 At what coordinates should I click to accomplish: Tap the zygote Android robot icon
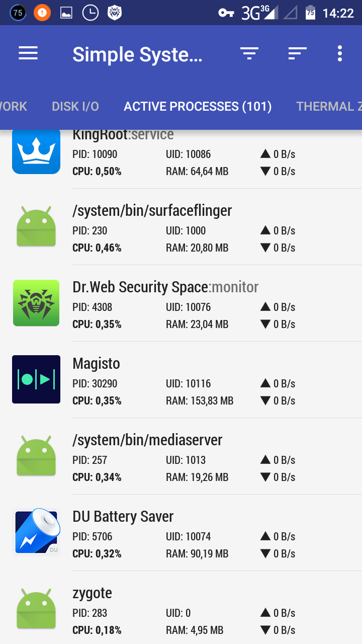pos(36,609)
